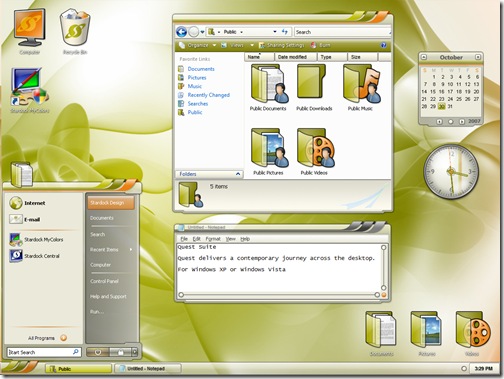Open Edit menu in Notepad

197,239
